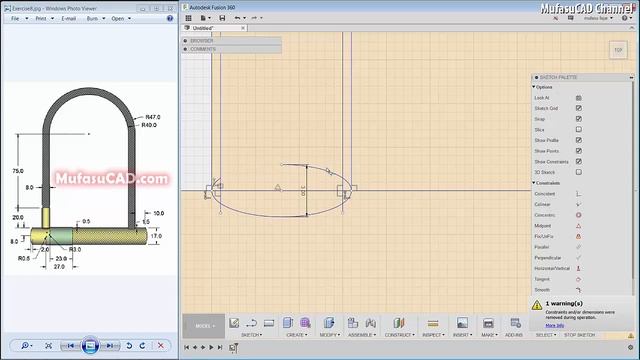The image size is (640, 360).
Task: Click the Fusion 360 data panel grid icon
Action: coord(188,18)
